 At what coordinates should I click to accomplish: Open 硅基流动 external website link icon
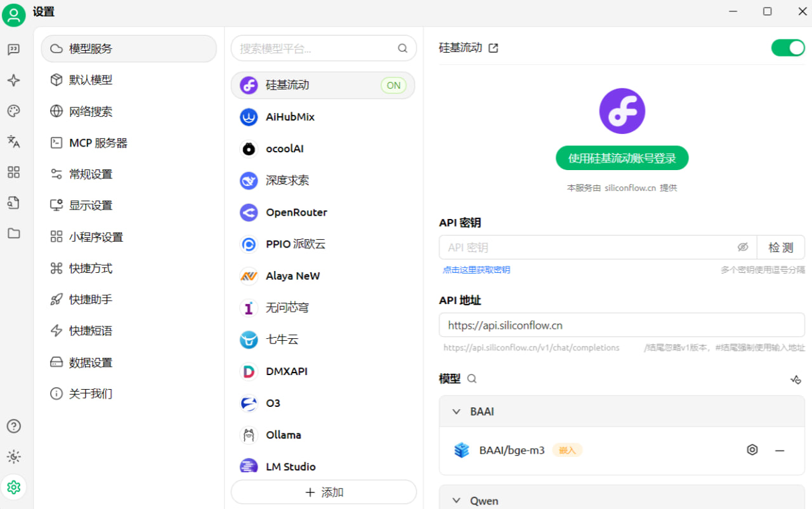coord(494,48)
